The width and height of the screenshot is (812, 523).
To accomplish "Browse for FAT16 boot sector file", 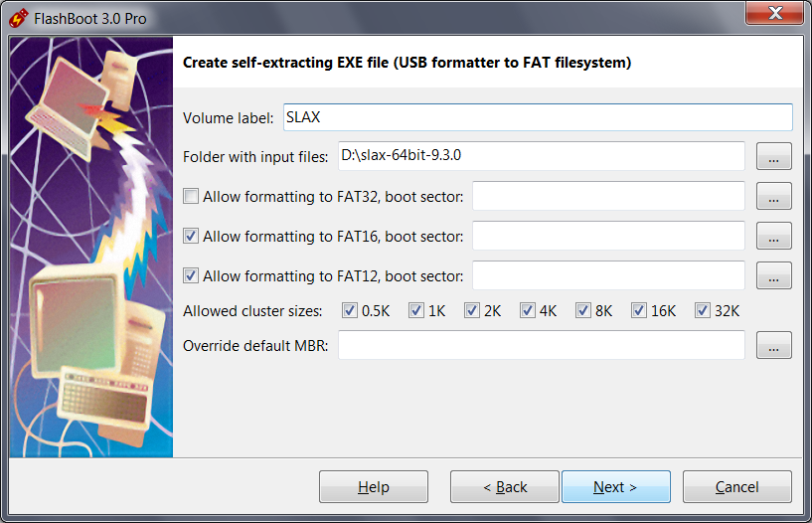I will (x=773, y=236).
